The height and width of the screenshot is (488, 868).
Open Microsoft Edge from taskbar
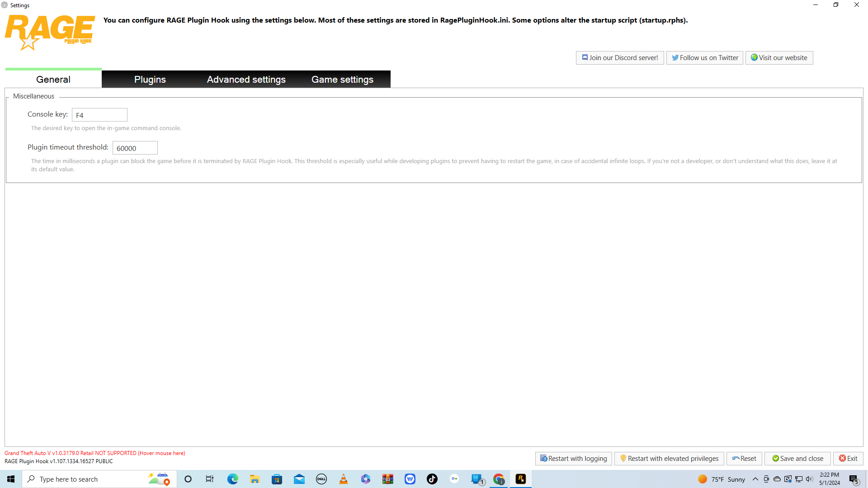click(232, 479)
